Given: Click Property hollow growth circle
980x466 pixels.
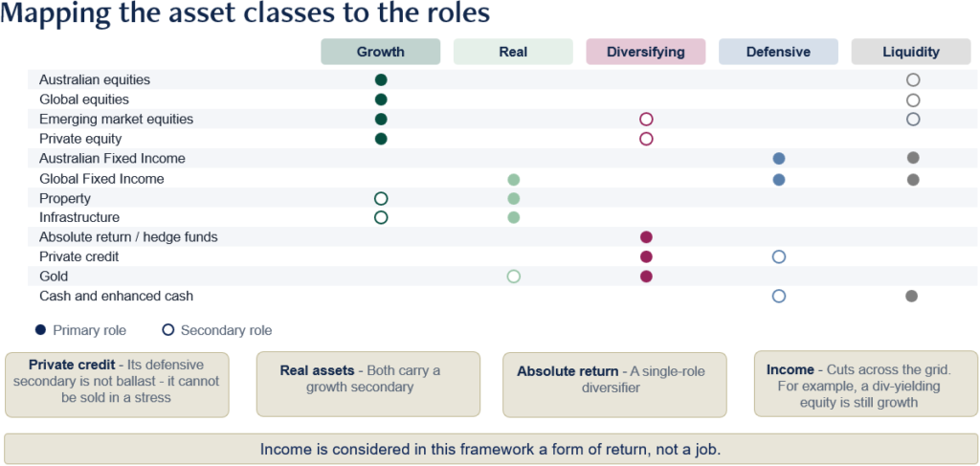Looking at the screenshot, I should pyautogui.click(x=381, y=199).
